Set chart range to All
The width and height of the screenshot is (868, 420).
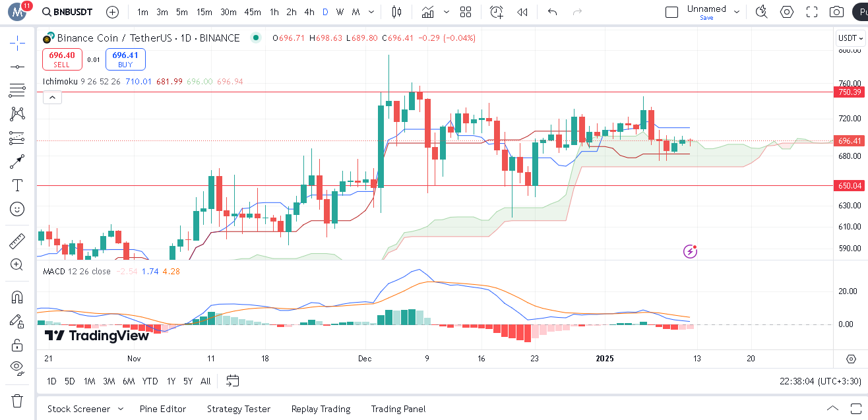206,381
